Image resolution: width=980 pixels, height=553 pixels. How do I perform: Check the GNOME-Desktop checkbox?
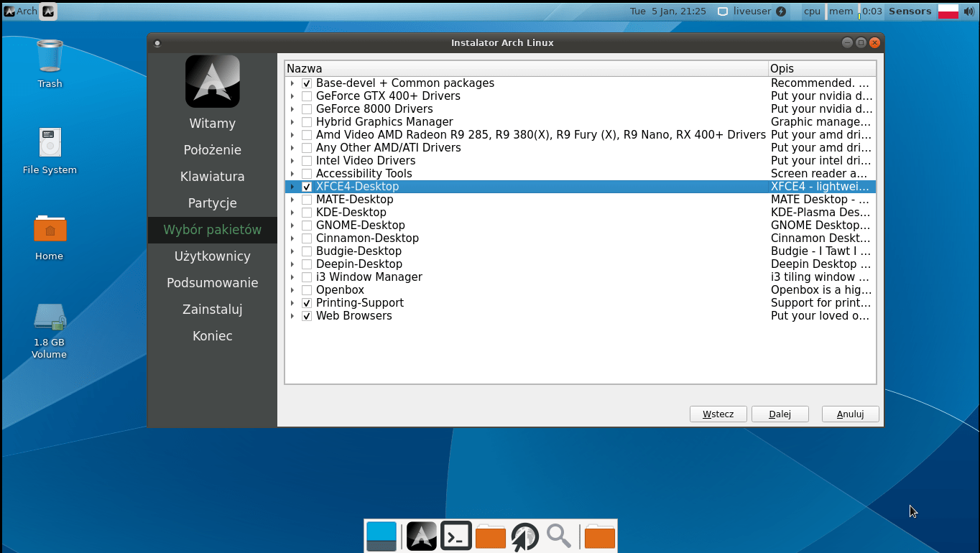307,226
